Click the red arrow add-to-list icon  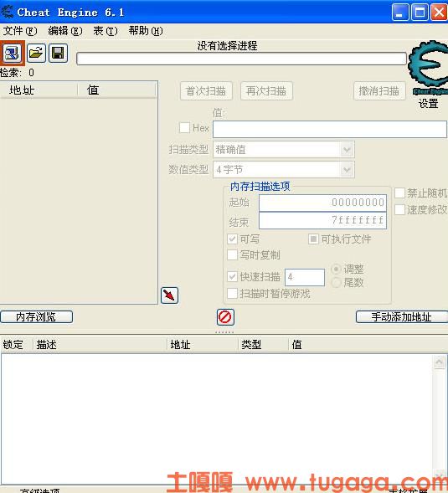170,295
